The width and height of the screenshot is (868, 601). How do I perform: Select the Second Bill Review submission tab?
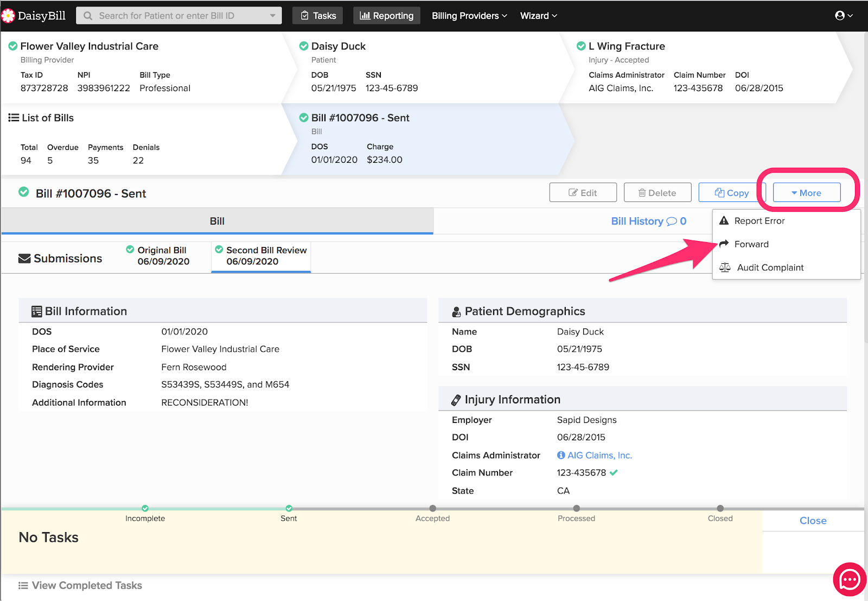pos(261,256)
